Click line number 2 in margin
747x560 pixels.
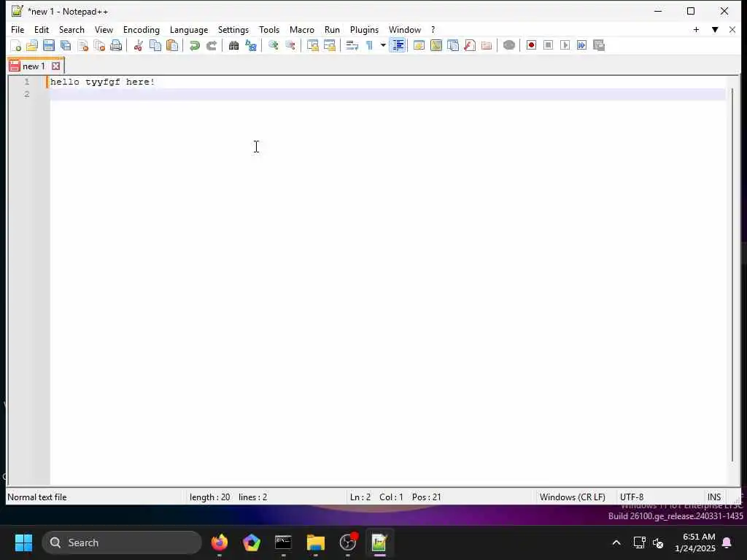(x=27, y=94)
